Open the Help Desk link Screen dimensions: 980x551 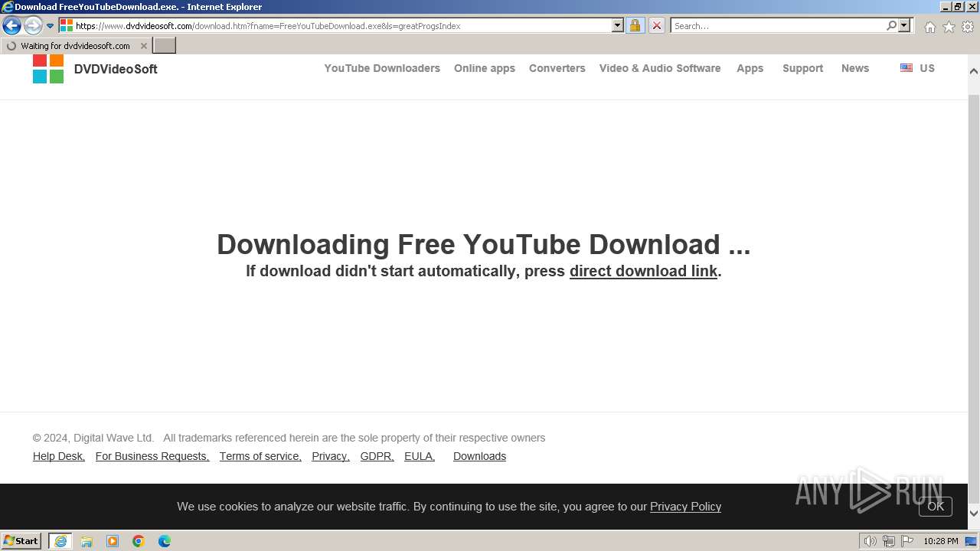[x=59, y=456]
